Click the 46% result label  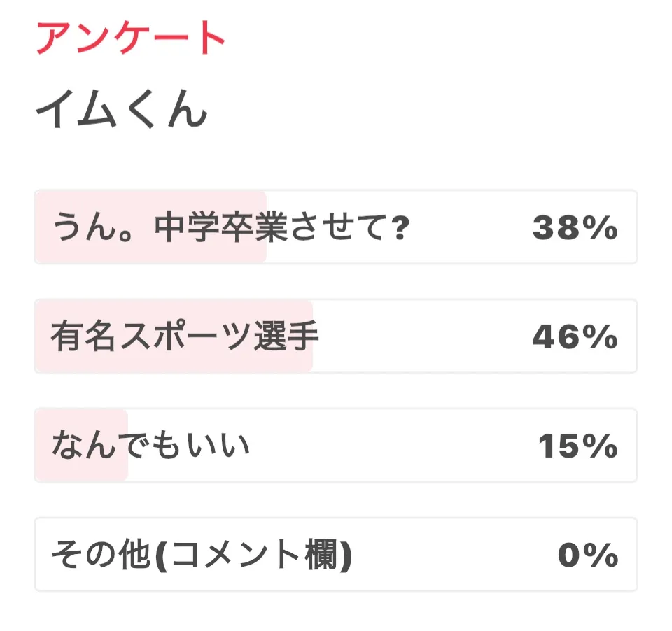(x=575, y=337)
